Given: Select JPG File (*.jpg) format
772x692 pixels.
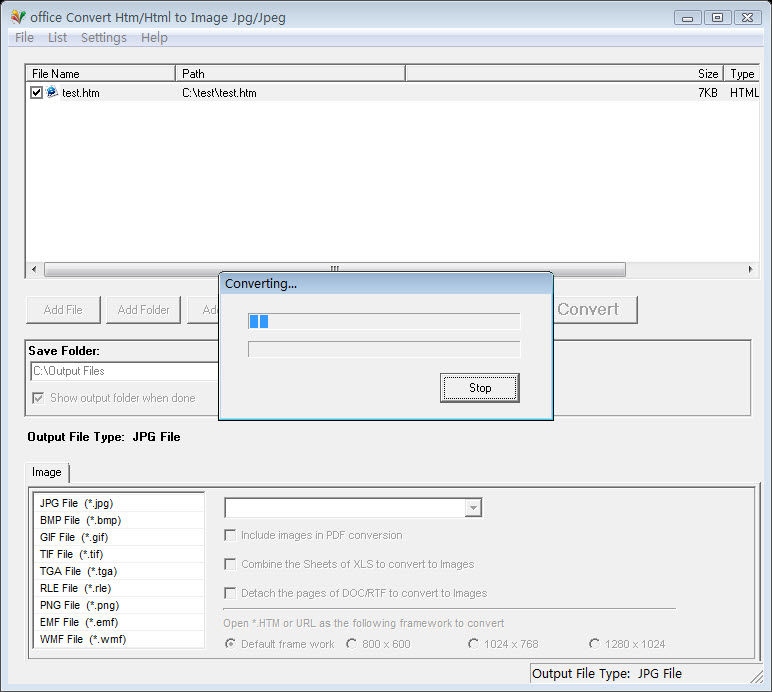Looking at the screenshot, I should [119, 503].
